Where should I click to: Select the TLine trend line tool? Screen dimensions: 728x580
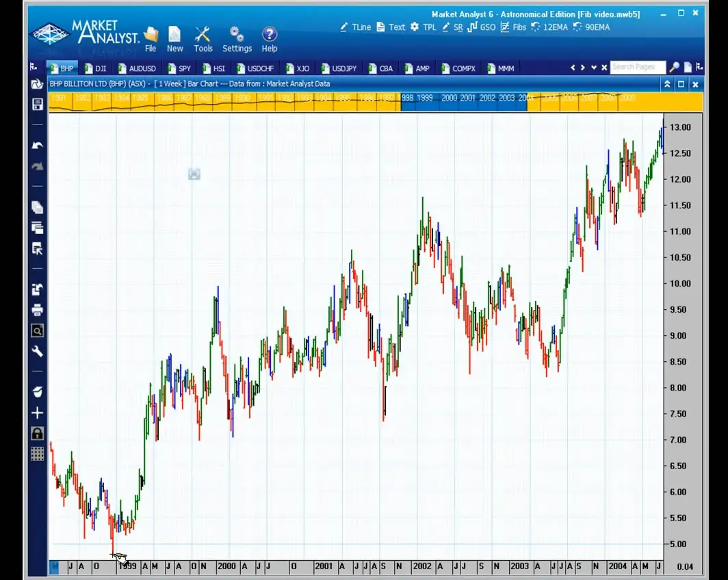pos(355,27)
